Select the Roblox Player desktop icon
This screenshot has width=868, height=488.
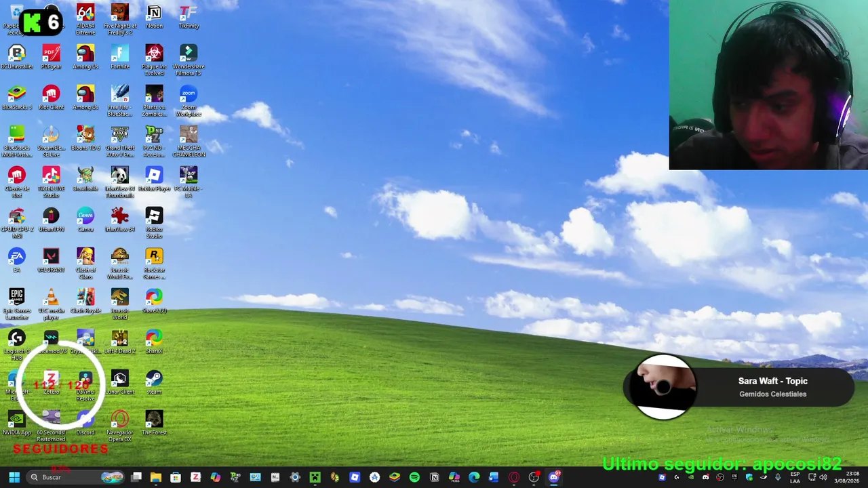154,180
